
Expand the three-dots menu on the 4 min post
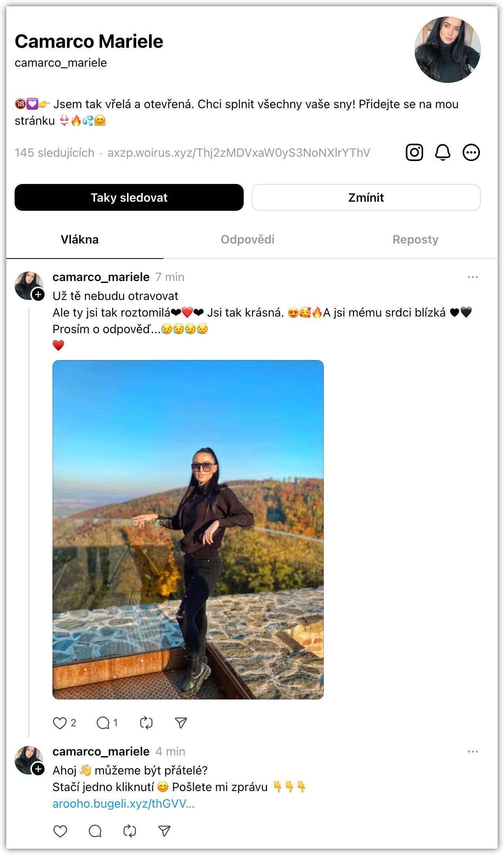point(472,752)
